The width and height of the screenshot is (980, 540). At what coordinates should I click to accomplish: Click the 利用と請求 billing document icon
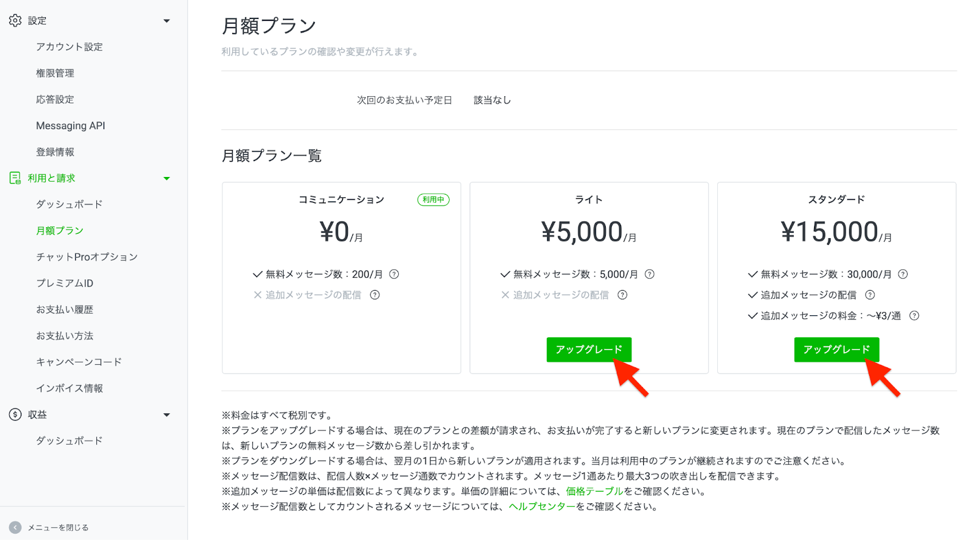15,178
